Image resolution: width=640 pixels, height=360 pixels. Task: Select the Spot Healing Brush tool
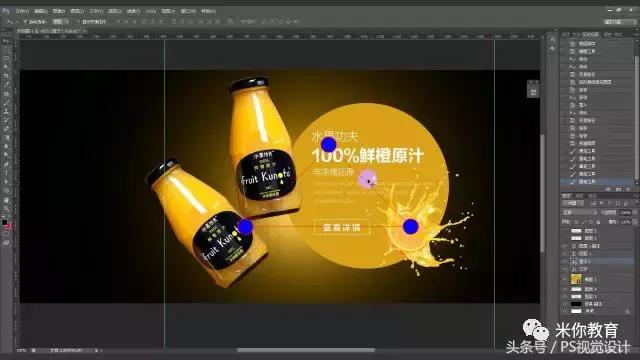(6, 93)
